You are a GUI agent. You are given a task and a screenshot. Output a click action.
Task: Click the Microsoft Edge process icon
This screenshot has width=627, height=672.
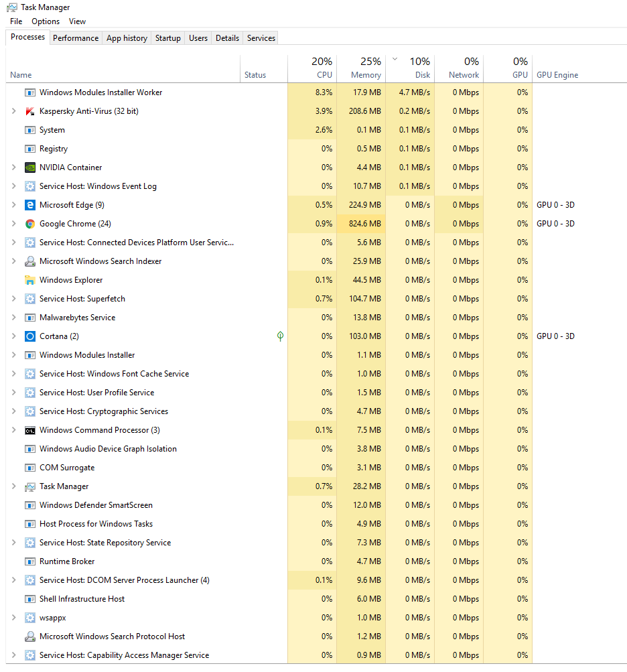[x=30, y=205]
